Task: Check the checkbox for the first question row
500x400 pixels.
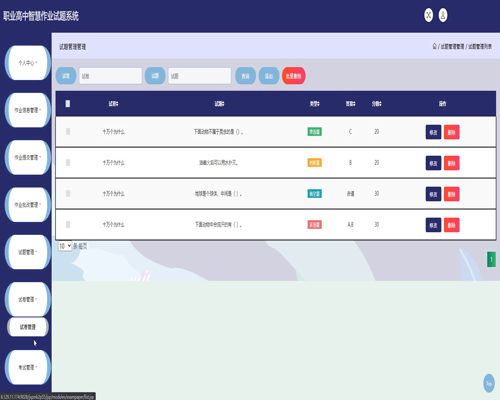Action: tap(68, 132)
